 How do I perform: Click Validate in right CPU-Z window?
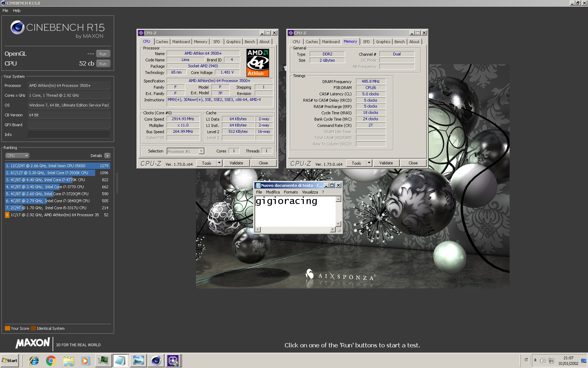386,163
